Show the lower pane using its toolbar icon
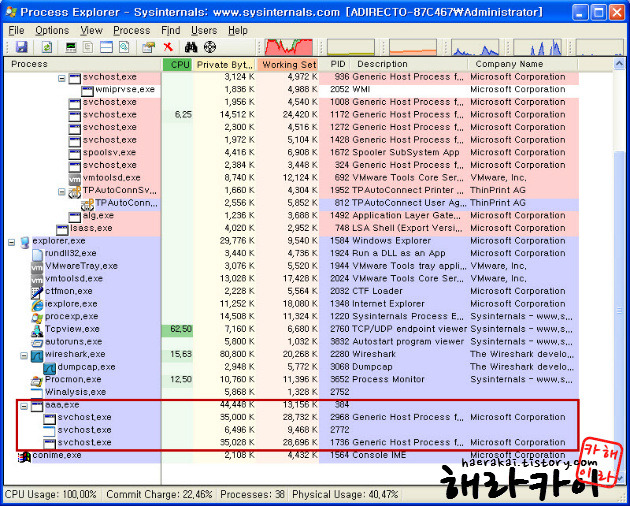This screenshot has height=506, width=630. coord(106,47)
